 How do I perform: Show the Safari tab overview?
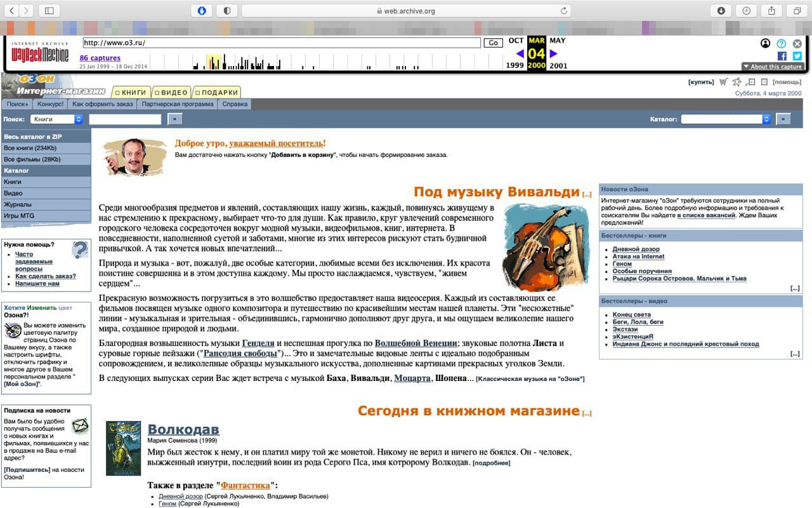(x=797, y=11)
